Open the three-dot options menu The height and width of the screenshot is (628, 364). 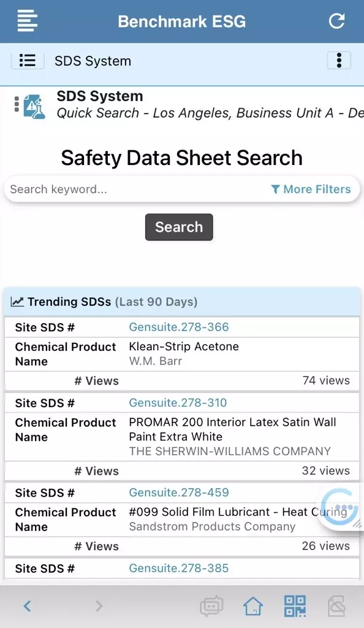(x=339, y=61)
